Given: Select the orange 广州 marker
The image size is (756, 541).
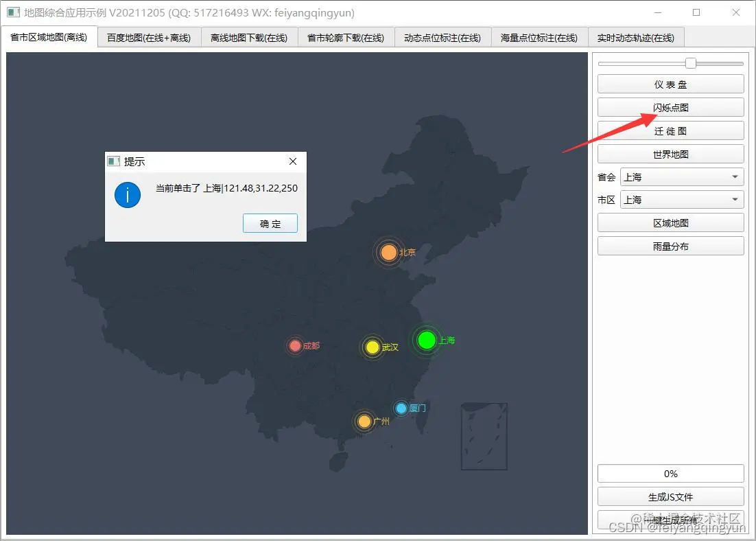Looking at the screenshot, I should coord(364,421).
